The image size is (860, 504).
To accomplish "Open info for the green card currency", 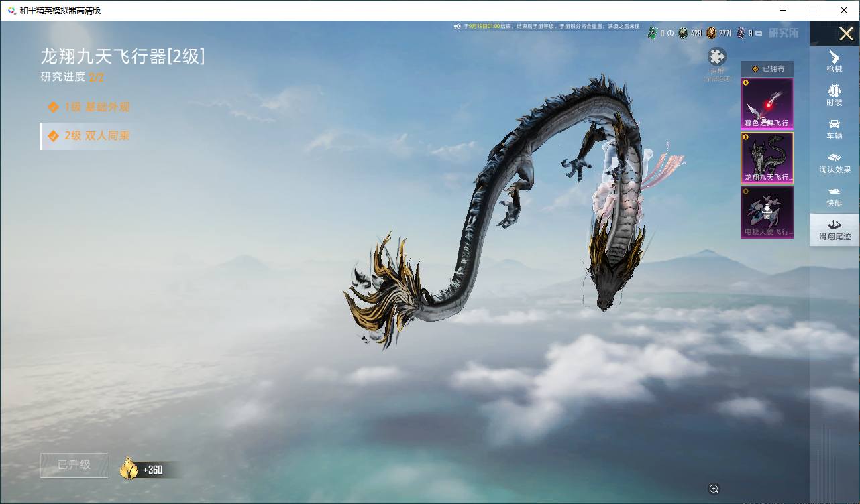I will (670, 33).
